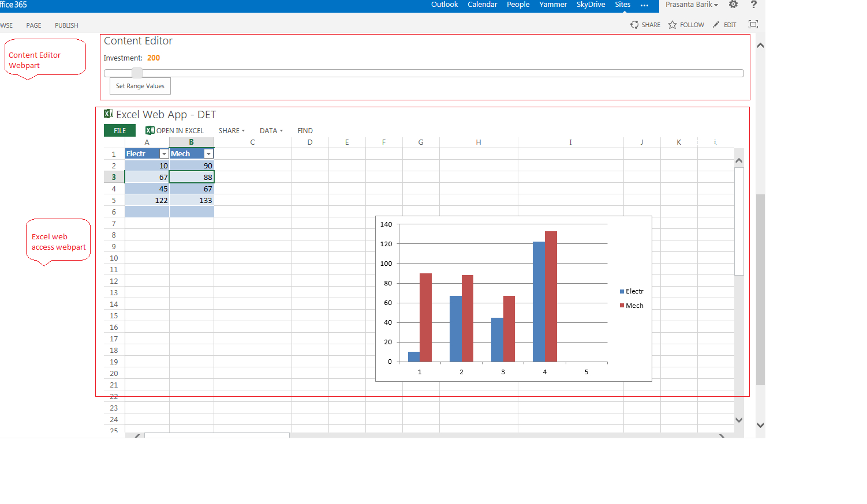This screenshot has height=504, width=867.
Task: Click the Set Range Values button
Action: pos(140,85)
